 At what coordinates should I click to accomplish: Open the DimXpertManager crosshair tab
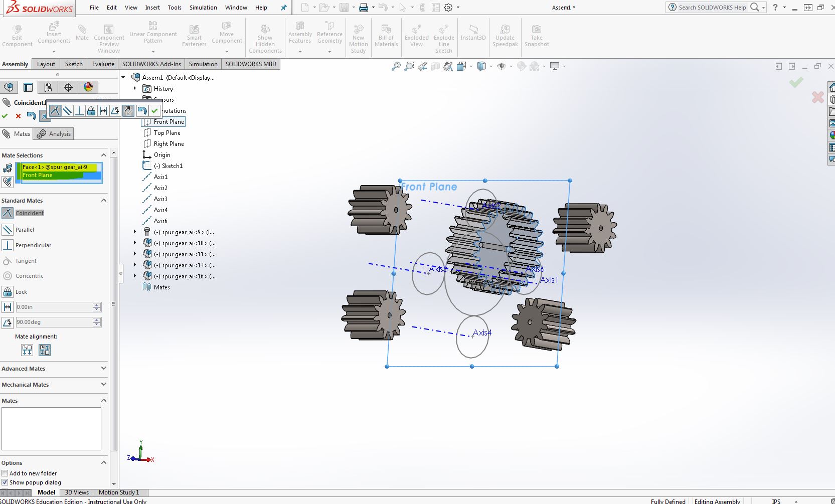pos(68,87)
